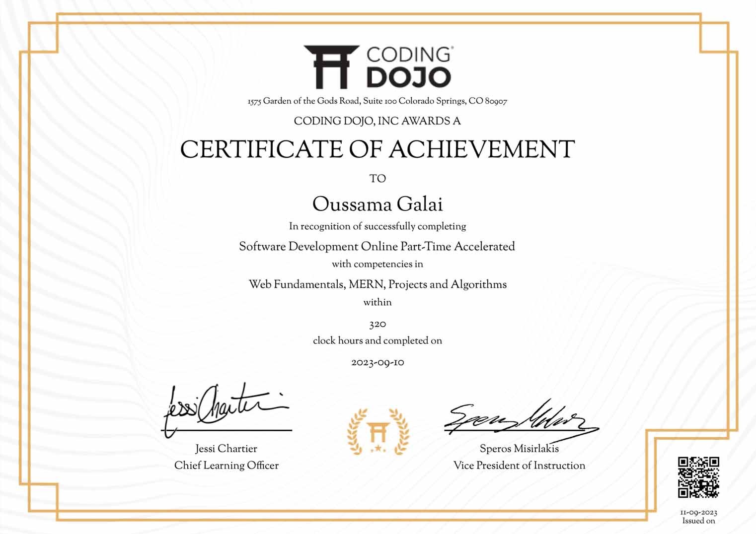Click the 'with competencies in' line
The image size is (756, 534).
click(378, 264)
